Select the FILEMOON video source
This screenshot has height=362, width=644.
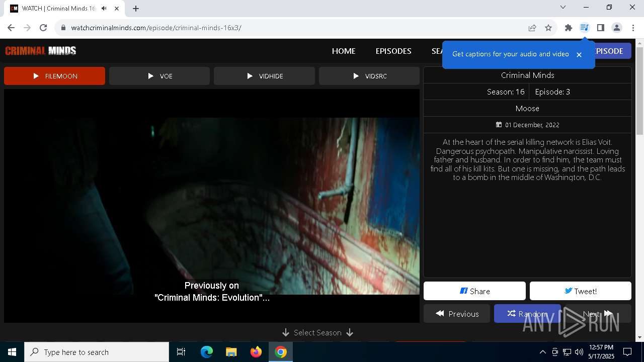[54, 76]
